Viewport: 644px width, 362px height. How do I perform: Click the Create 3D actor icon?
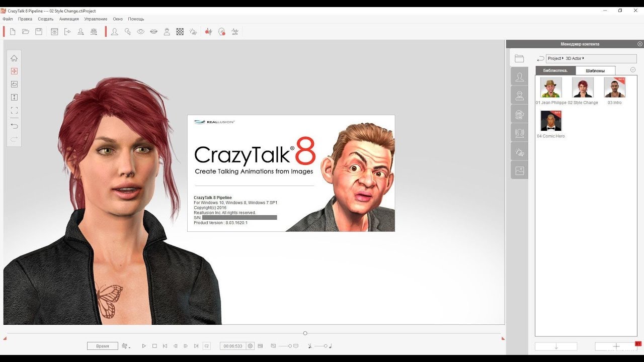(94, 32)
